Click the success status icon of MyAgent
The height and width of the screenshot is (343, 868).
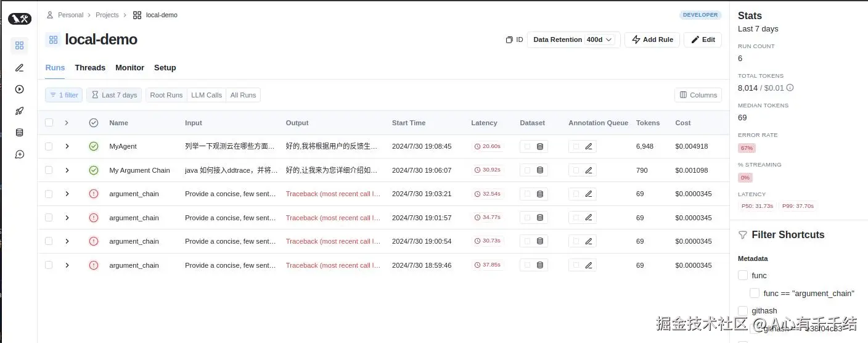94,146
